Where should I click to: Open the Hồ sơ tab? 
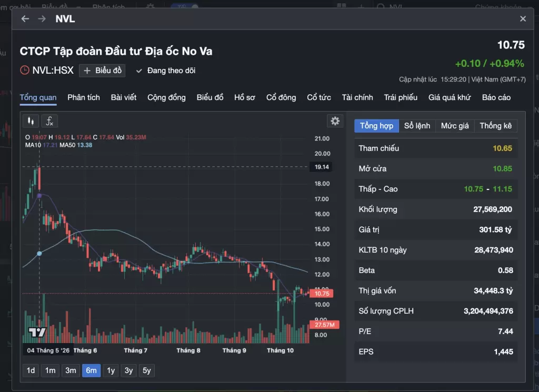pyautogui.click(x=245, y=97)
